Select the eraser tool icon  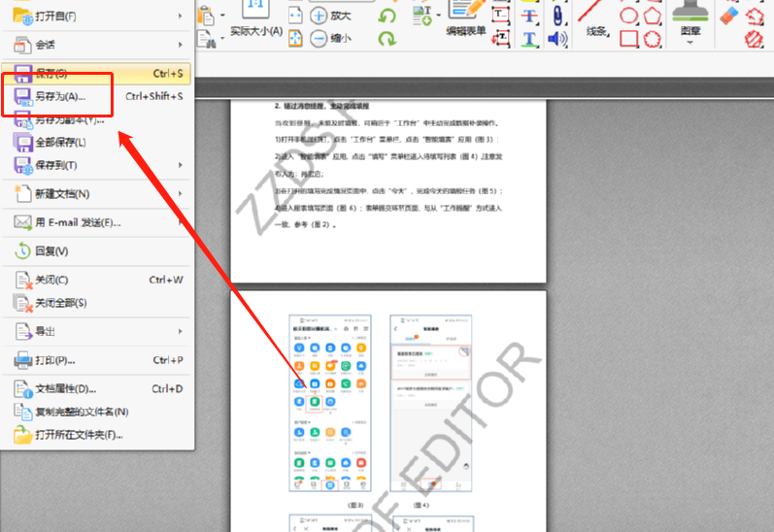pyautogui.click(x=728, y=14)
